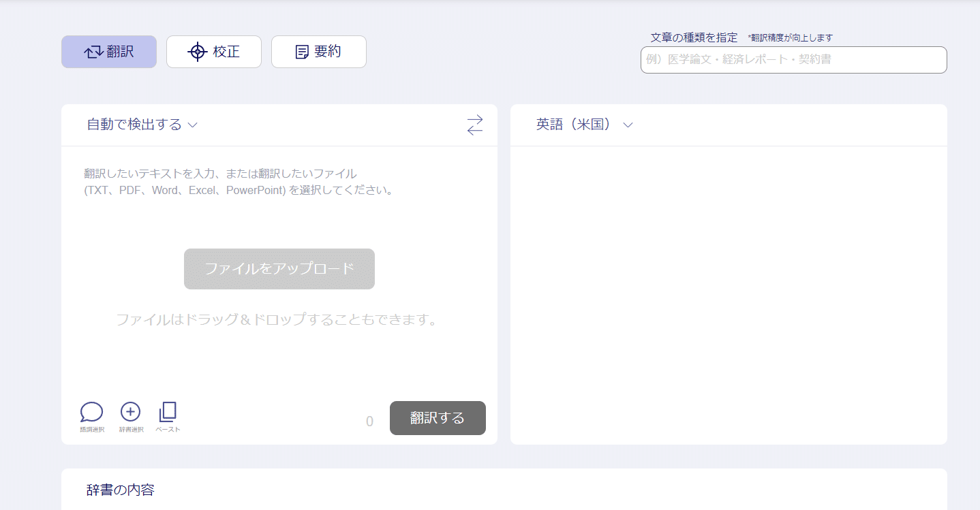Open the 要約 summary tab

pos(318,52)
